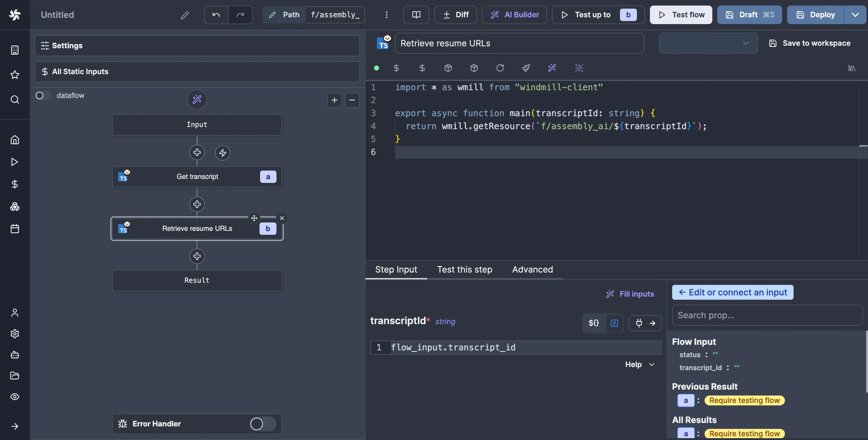The height and width of the screenshot is (440, 868).
Task: Click the Test flow button
Action: tap(680, 15)
